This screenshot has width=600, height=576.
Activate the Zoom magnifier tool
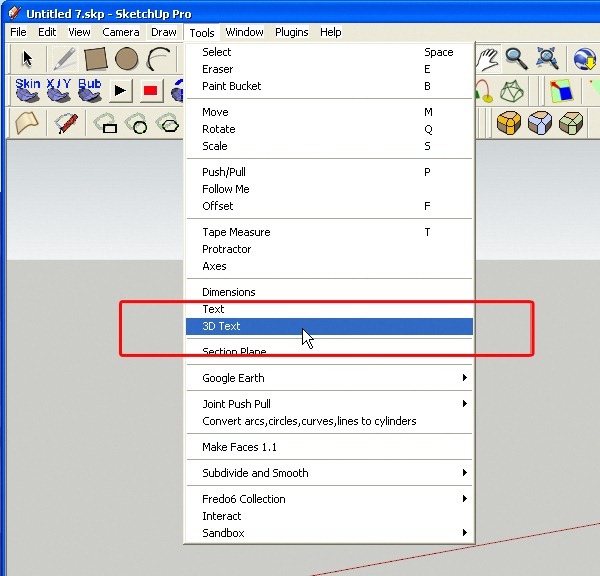517,59
